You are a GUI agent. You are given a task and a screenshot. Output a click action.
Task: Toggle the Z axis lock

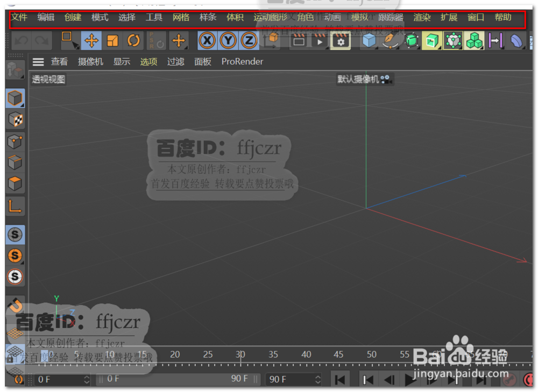249,41
